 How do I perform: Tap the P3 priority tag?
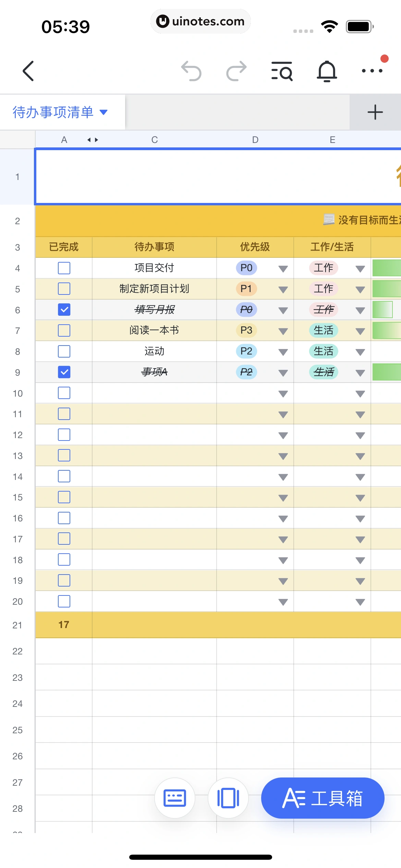[x=246, y=330]
